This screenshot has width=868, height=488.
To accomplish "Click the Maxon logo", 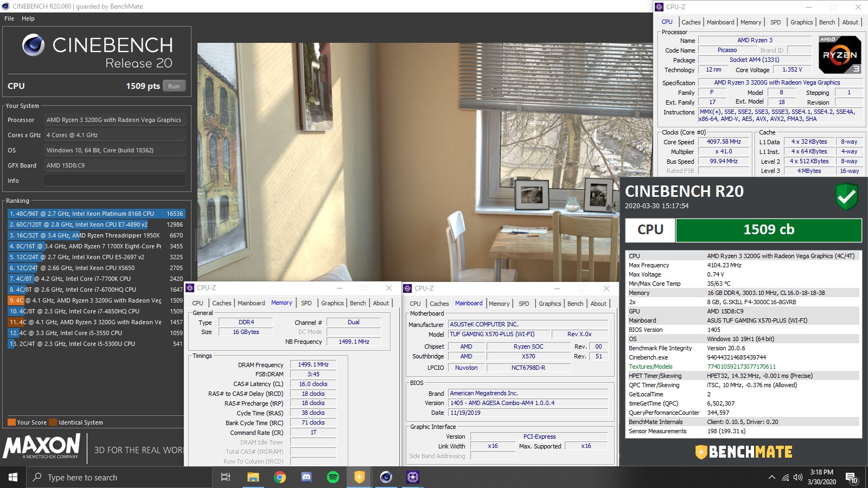I will (x=42, y=447).
